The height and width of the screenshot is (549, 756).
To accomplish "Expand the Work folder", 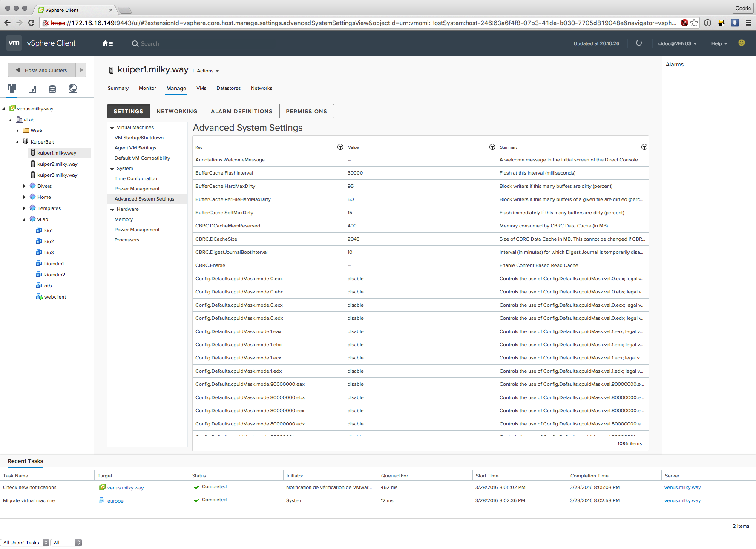I will 17,131.
